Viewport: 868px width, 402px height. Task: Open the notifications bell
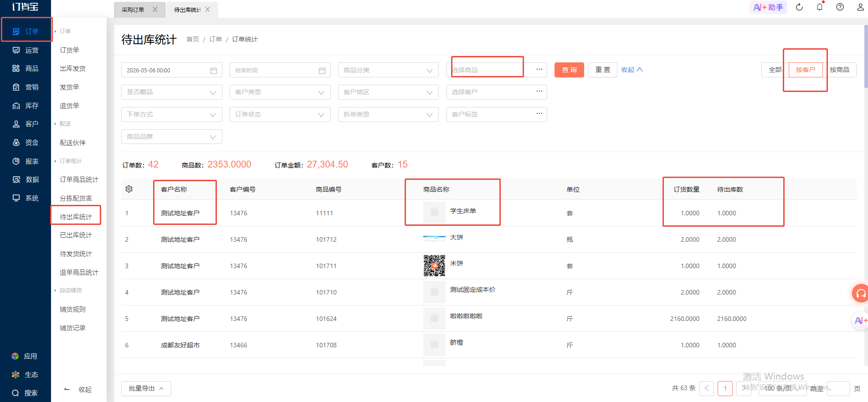pyautogui.click(x=820, y=7)
